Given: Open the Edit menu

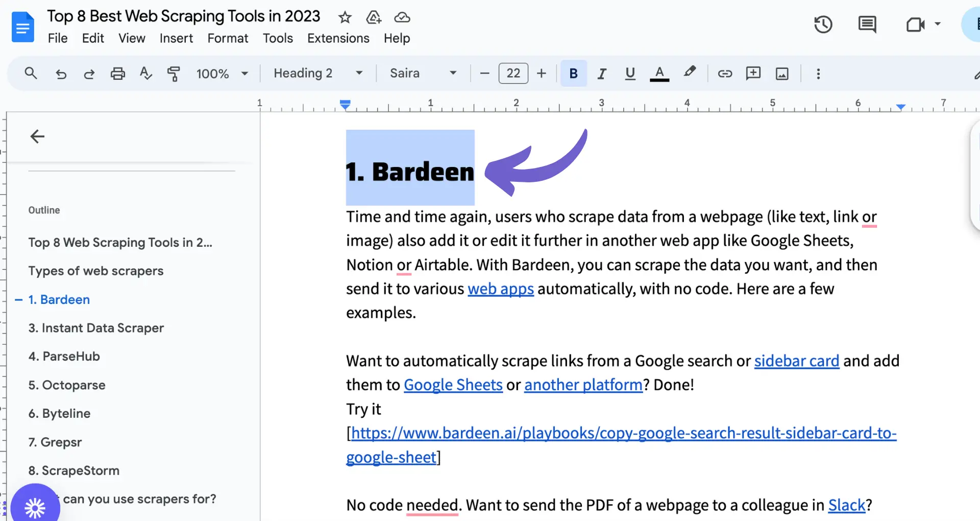Looking at the screenshot, I should click(x=93, y=38).
